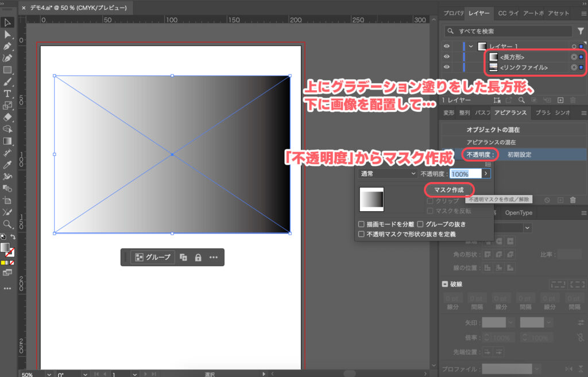This screenshot has height=377, width=588.
Task: Enable 描画モードを分離 checkbox
Action: point(361,224)
